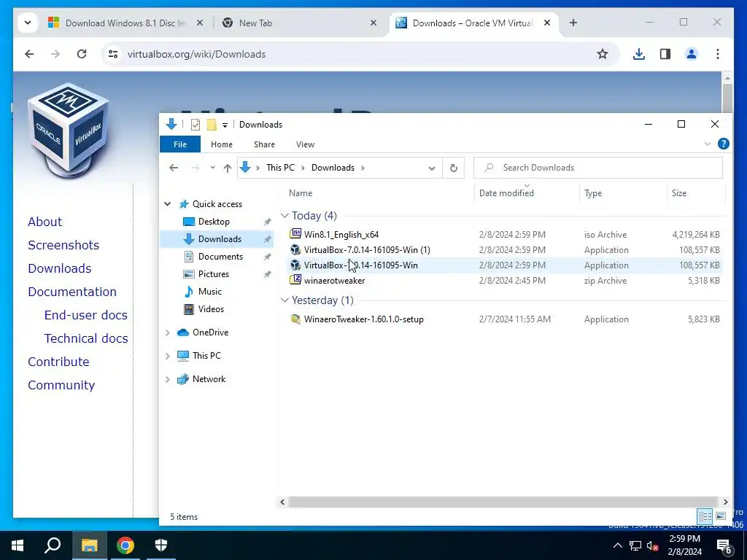
Task: Sort files by Date modified column
Action: coord(506,192)
